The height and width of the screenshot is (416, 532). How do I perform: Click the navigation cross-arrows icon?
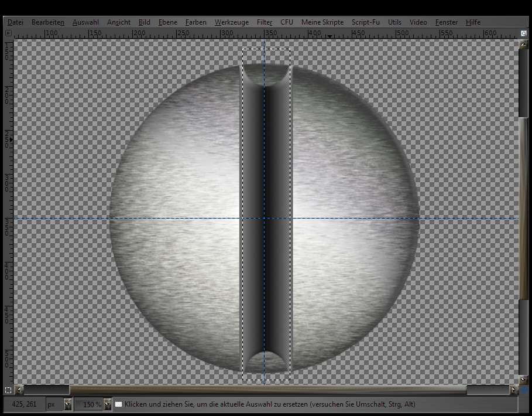point(524,390)
